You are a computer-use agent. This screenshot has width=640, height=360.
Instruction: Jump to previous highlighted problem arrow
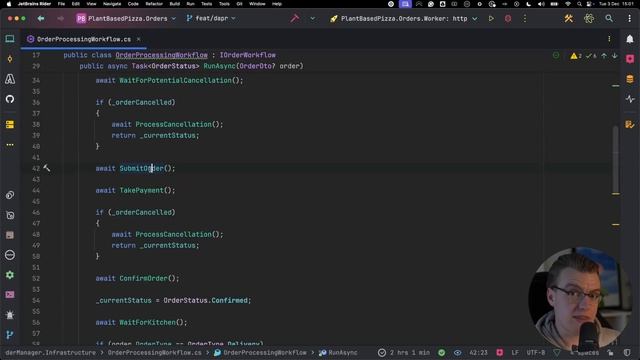(x=604, y=56)
